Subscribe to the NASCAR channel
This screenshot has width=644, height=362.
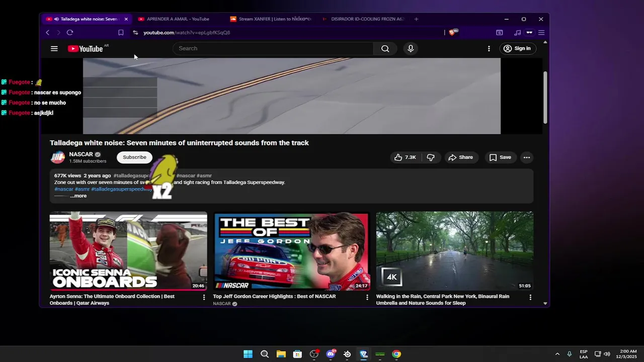click(134, 157)
